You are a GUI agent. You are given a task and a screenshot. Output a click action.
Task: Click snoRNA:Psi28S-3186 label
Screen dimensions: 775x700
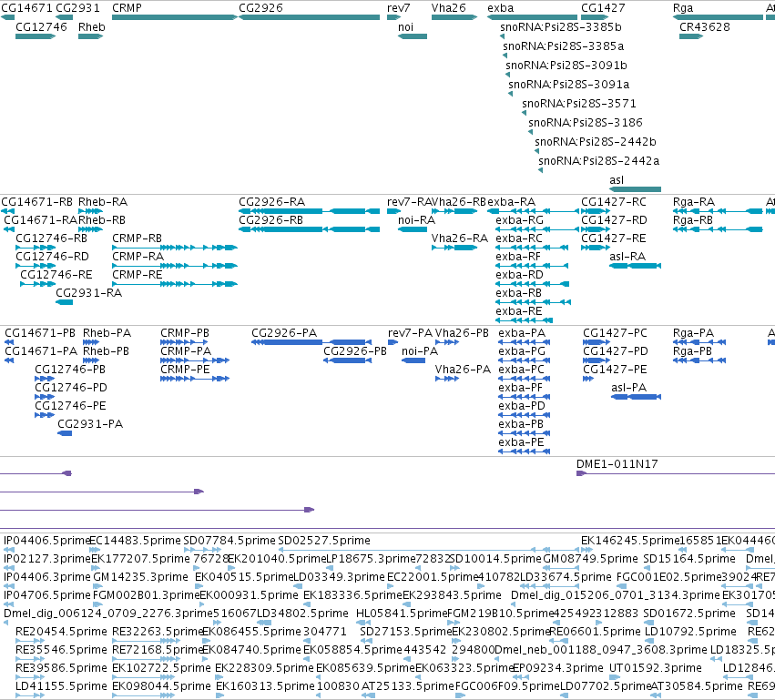[586, 123]
